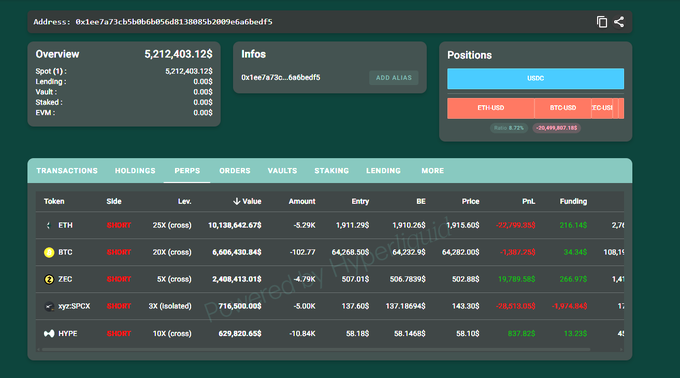Sort table by Amount column header
The height and width of the screenshot is (378, 680).
(x=302, y=201)
